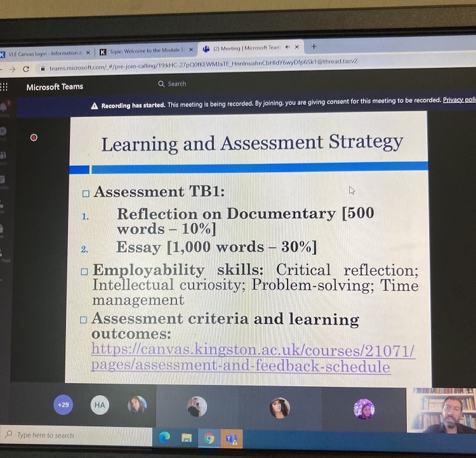Open Chat in the Teams sidebar
476x458 pixels.
click(4, 131)
